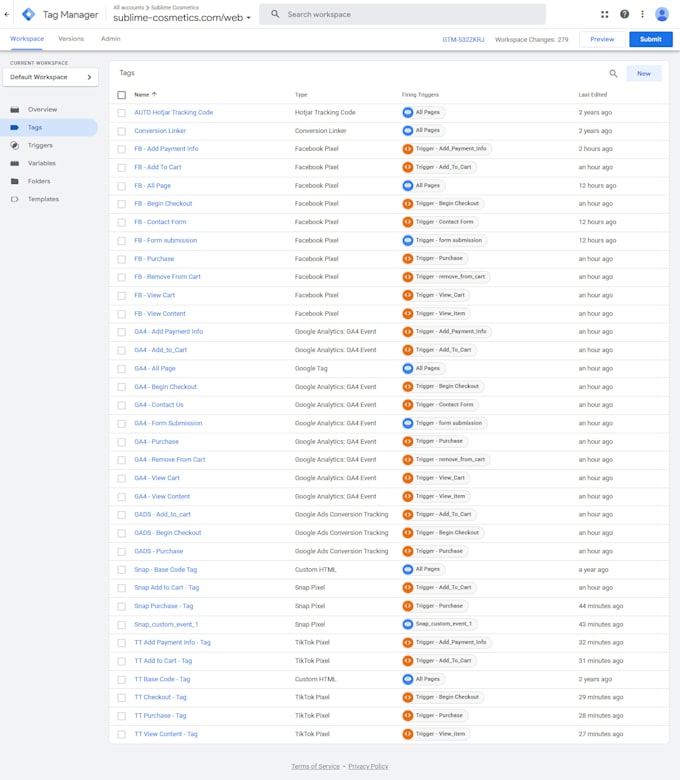Click the Firing Triggers column header

point(420,95)
